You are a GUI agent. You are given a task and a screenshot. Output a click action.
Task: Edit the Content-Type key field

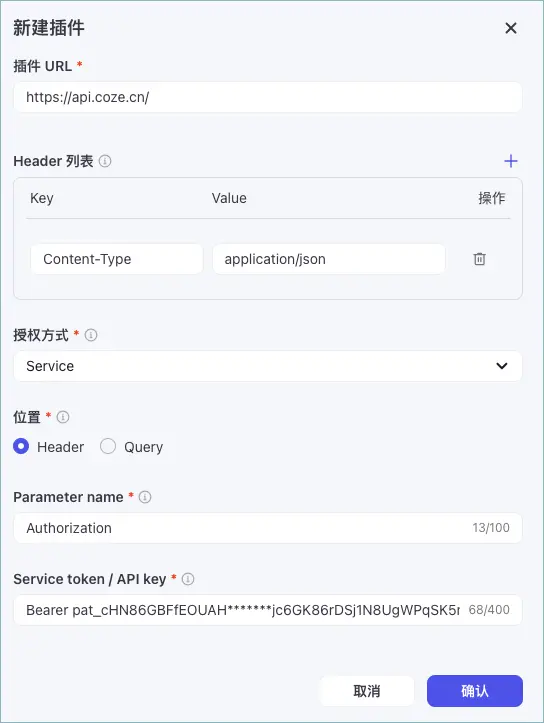tap(117, 259)
